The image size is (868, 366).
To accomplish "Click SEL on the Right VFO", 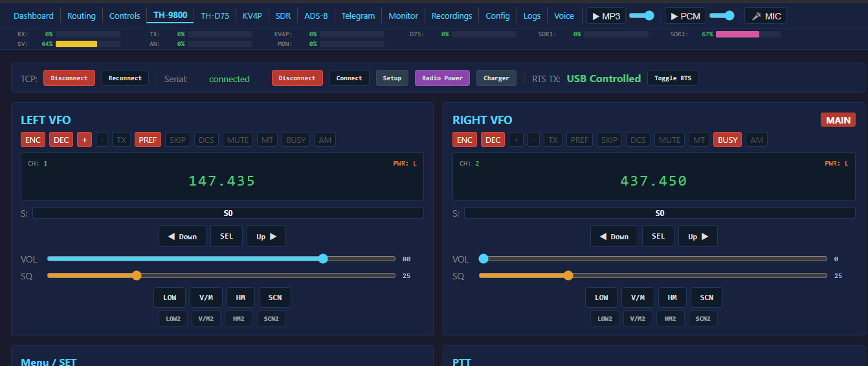I will (658, 236).
